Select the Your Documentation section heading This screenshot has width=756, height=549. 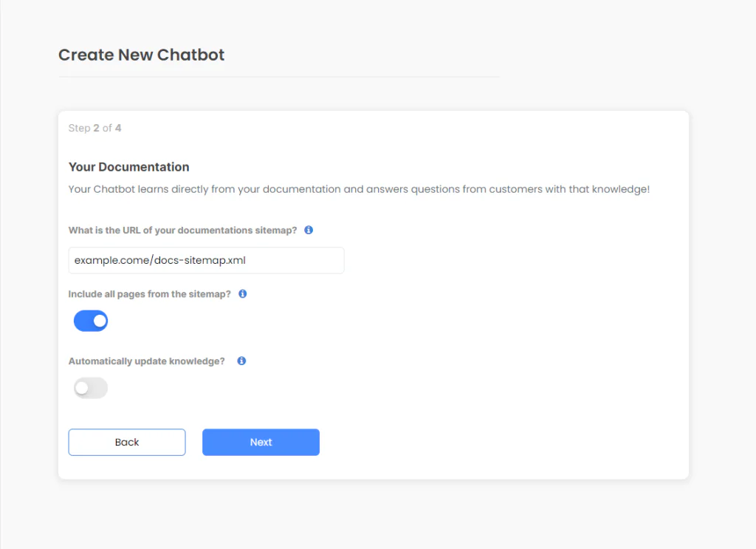pos(128,167)
